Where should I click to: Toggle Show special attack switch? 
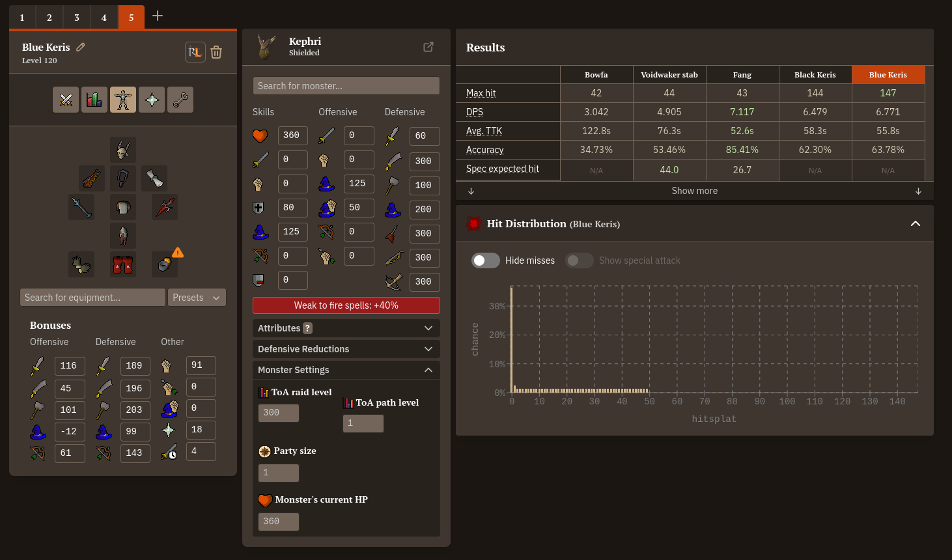click(579, 260)
